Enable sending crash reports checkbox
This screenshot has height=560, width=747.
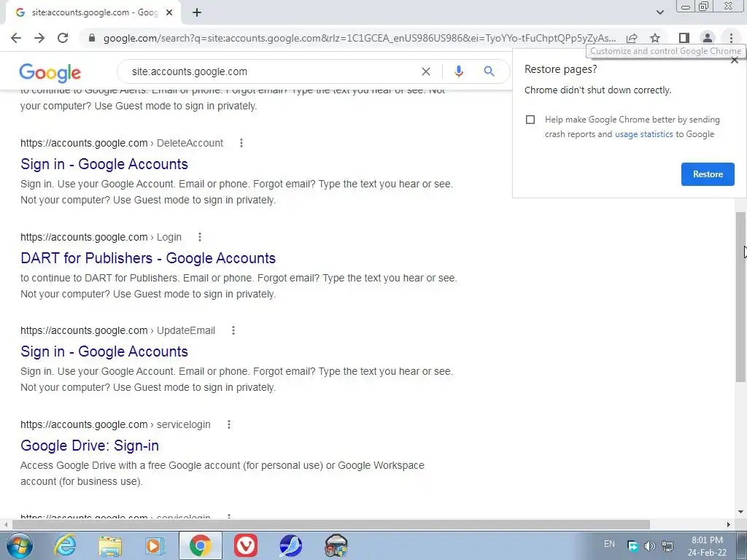[530, 120]
